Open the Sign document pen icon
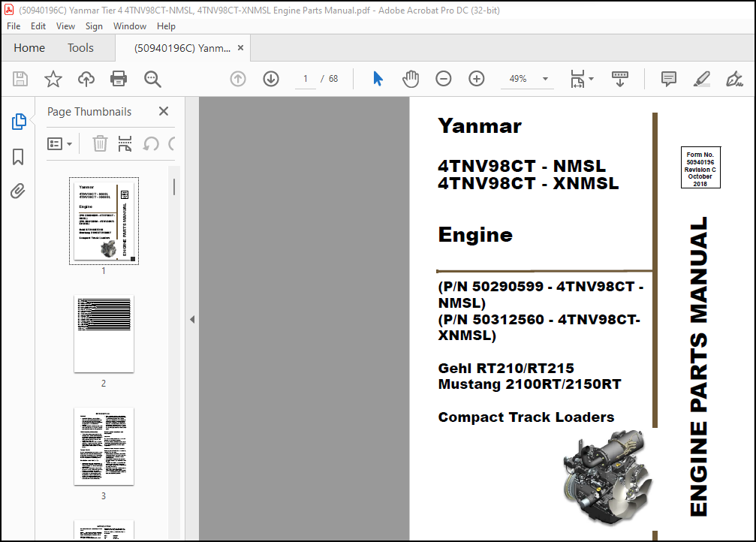 [734, 79]
